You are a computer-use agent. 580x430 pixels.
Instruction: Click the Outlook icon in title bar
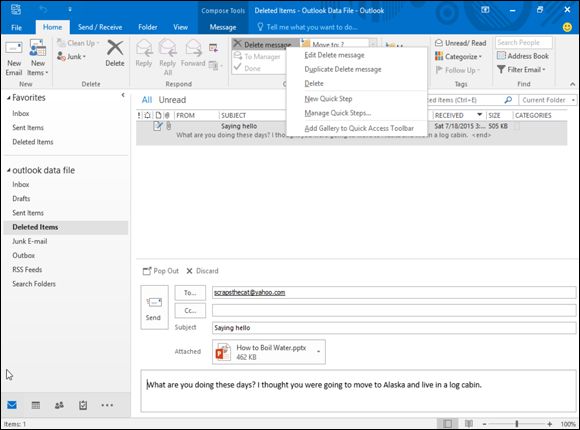tap(16, 10)
